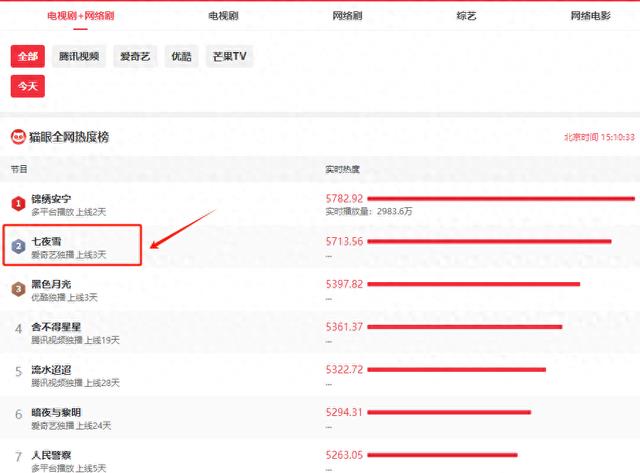Click rank number 5
Screen dimensions: 640x473
[18, 372]
